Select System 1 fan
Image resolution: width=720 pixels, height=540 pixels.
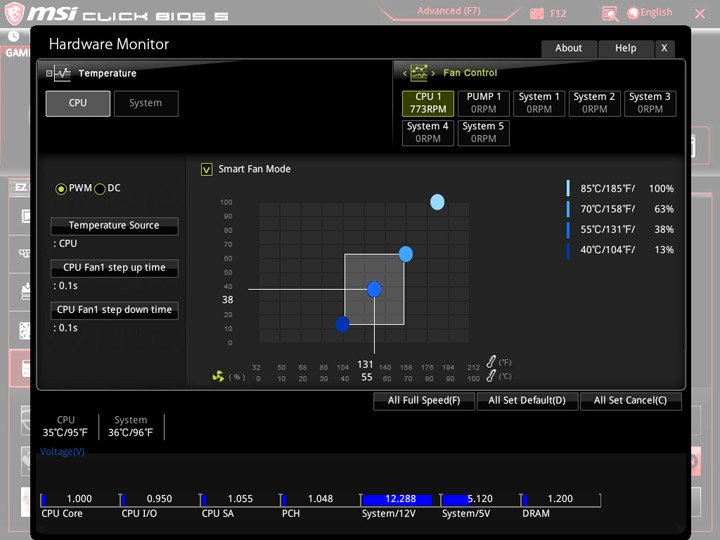(x=539, y=103)
